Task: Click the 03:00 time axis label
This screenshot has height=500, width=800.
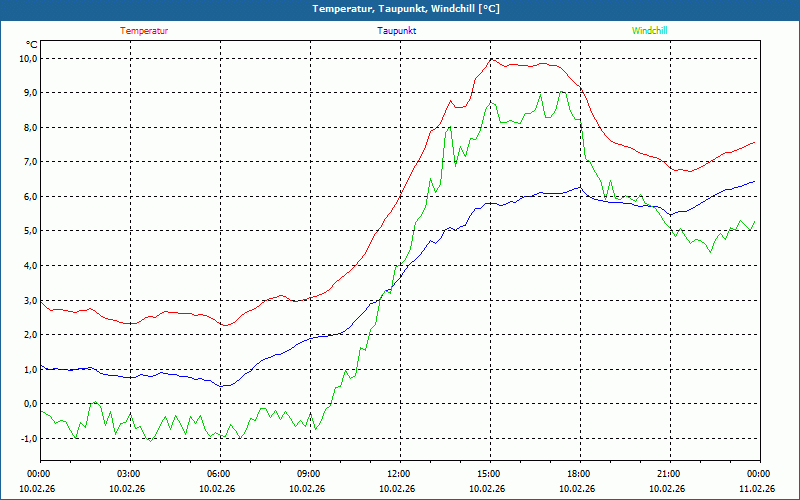Action: pyautogui.click(x=129, y=474)
